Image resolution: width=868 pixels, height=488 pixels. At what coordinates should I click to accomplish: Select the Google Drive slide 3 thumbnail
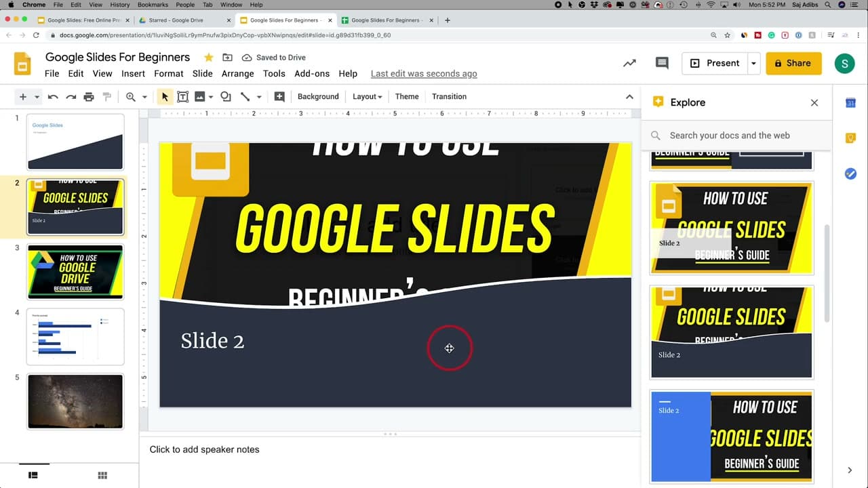point(75,272)
